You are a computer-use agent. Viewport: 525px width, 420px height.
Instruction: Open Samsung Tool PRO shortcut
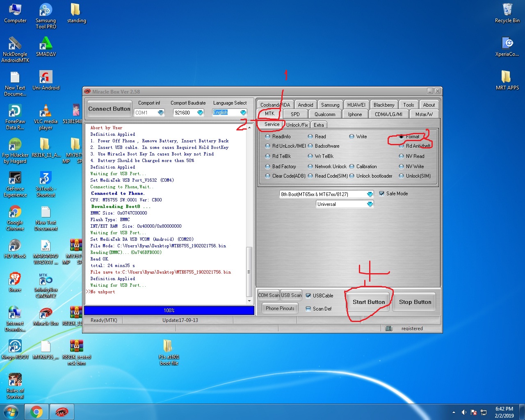[46, 16]
